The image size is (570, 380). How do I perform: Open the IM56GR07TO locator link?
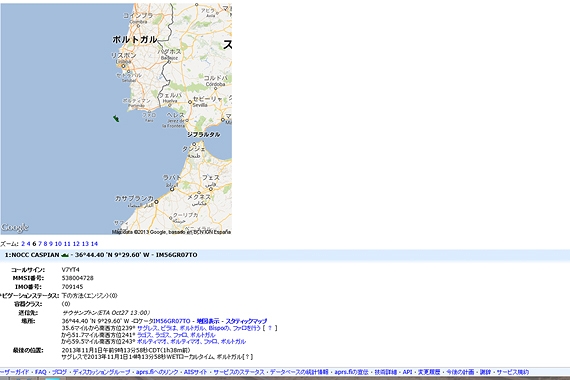point(172,321)
